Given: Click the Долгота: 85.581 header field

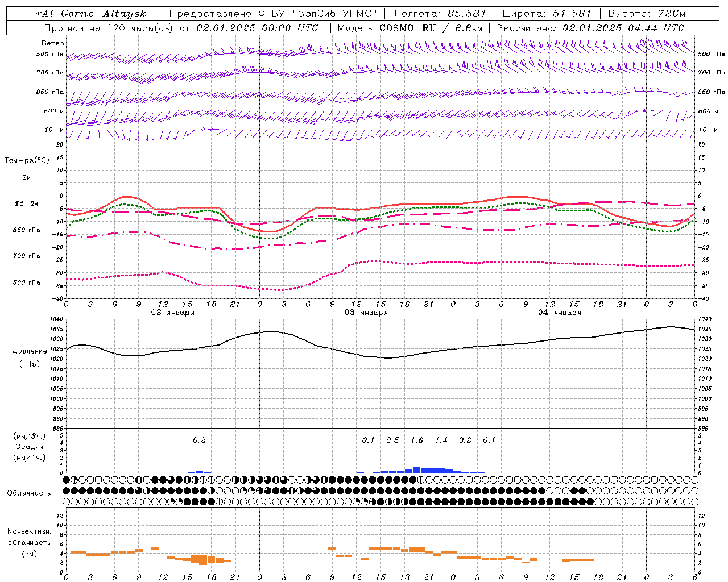Looking at the screenshot, I should pos(440,14).
